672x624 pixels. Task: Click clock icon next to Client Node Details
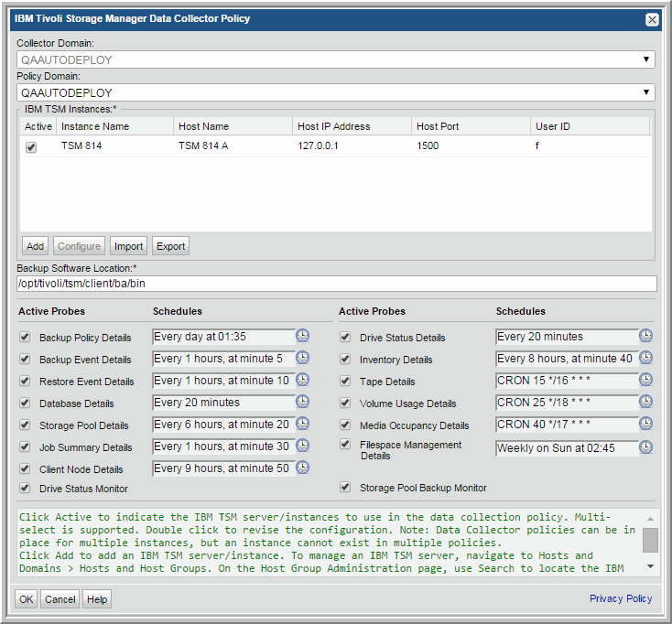[303, 468]
